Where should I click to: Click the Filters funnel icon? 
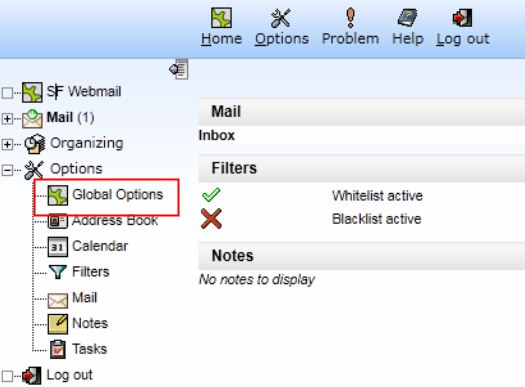(x=58, y=272)
